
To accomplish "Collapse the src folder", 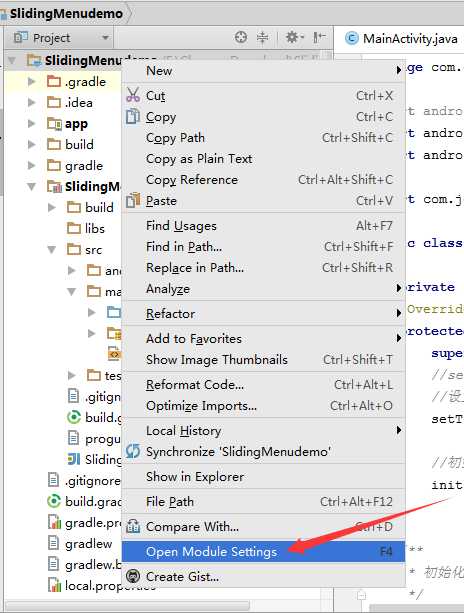I will 51,249.
